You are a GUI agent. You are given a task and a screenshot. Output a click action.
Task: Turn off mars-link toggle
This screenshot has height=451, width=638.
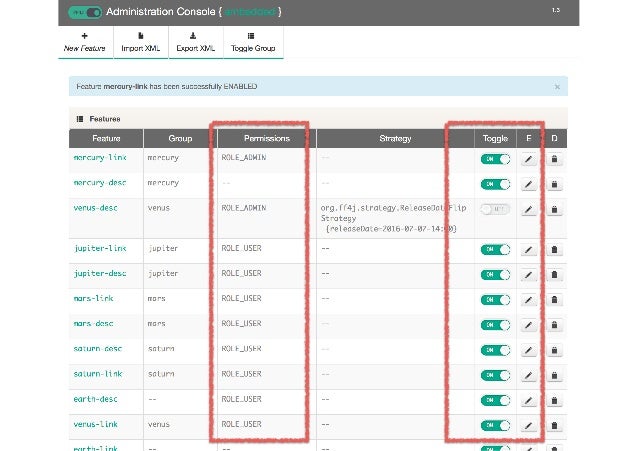pos(495,300)
